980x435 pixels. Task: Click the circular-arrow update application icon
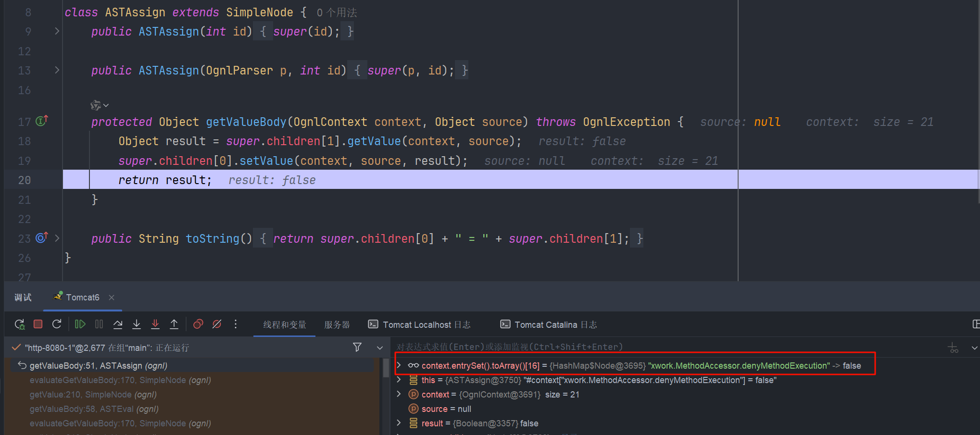[x=57, y=324]
